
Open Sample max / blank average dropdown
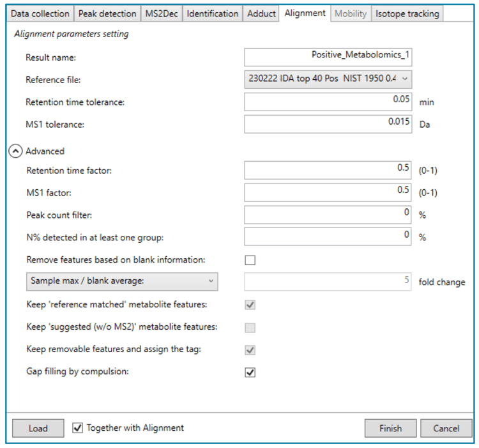tap(122, 281)
